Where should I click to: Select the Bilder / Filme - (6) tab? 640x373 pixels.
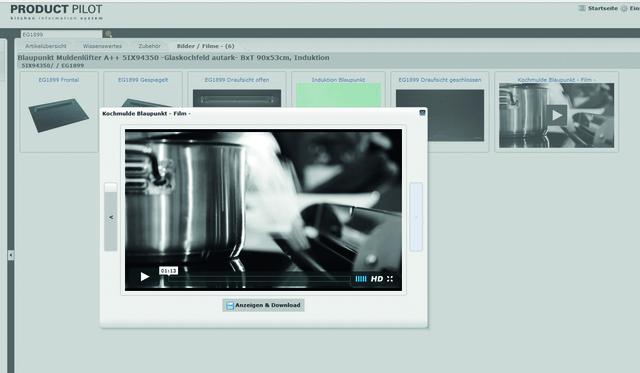click(x=205, y=46)
